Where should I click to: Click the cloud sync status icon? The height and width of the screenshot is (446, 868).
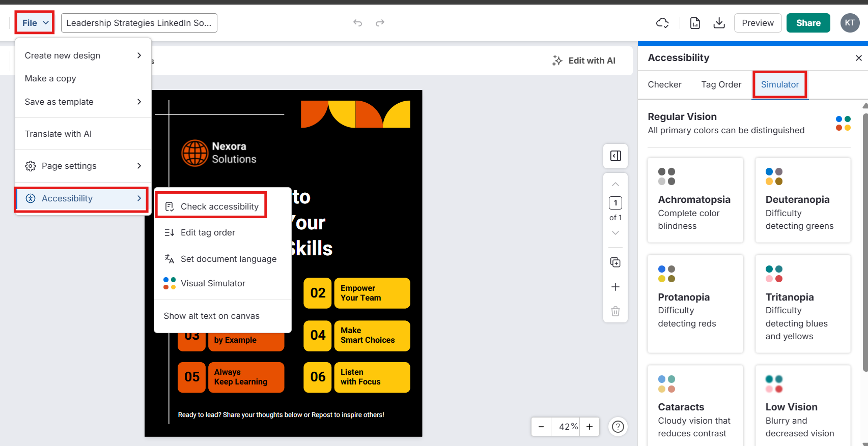point(662,23)
